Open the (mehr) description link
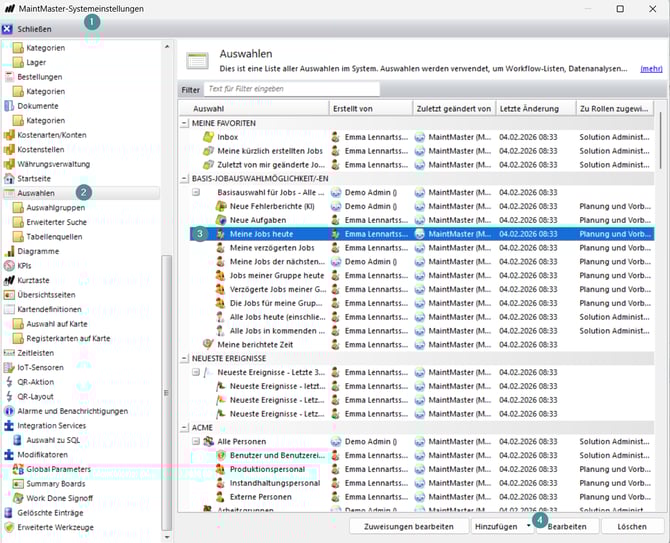The height and width of the screenshot is (543, 670). [x=651, y=69]
